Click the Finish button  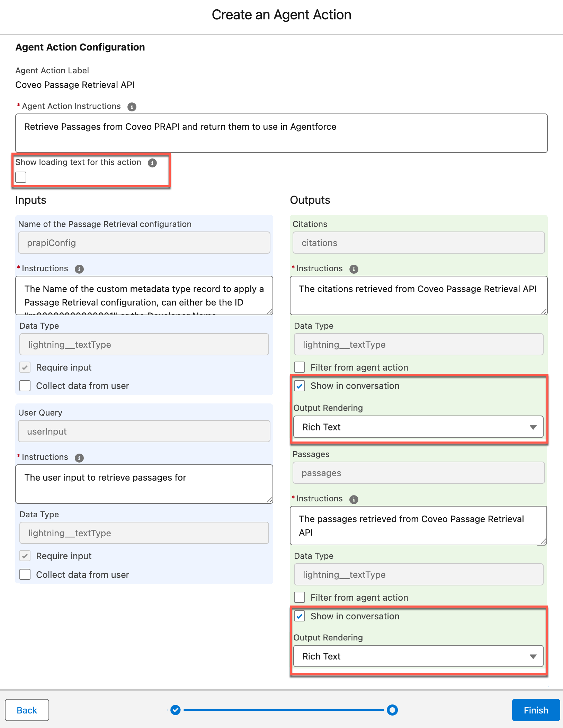(x=536, y=710)
